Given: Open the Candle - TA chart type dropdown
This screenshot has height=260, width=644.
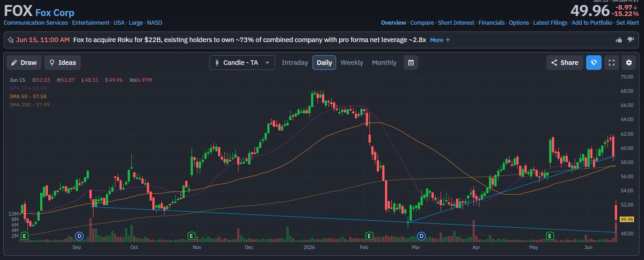Looking at the screenshot, I should (x=242, y=62).
